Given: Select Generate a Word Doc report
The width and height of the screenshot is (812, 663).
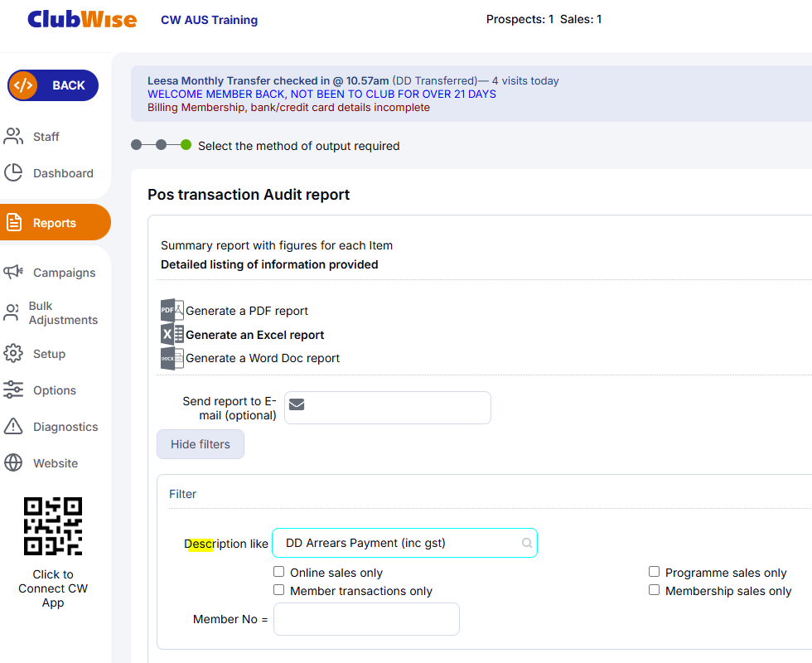Looking at the screenshot, I should coord(263,358).
